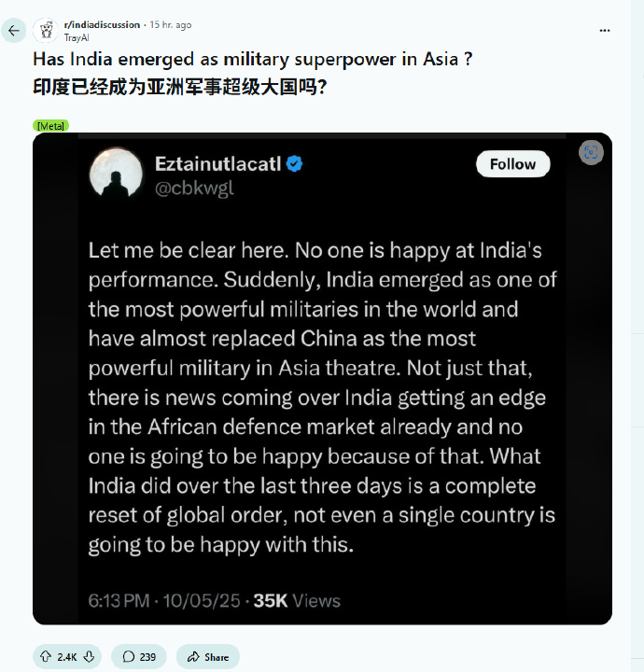644x672 pixels.
Task: Click the share arrow icon
Action: click(x=193, y=657)
